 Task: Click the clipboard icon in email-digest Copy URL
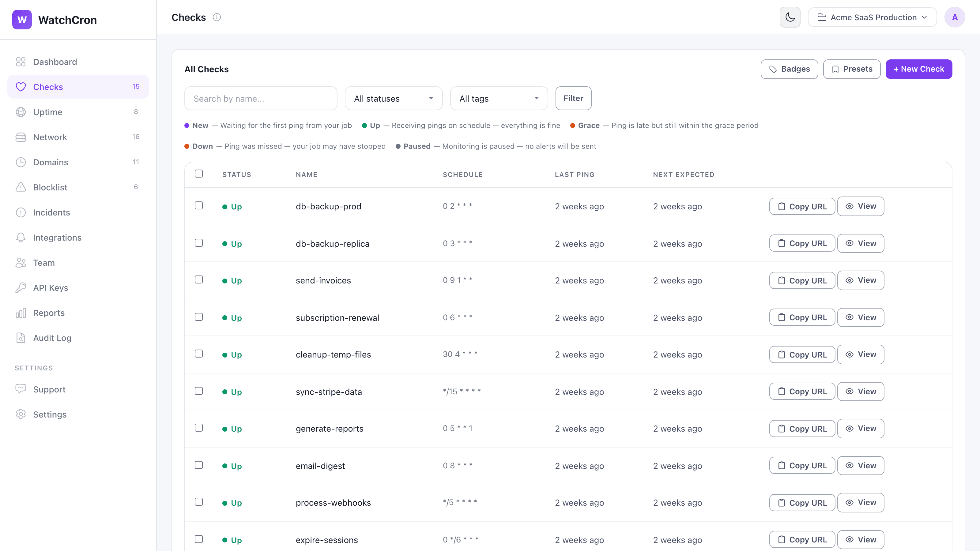[x=782, y=465]
